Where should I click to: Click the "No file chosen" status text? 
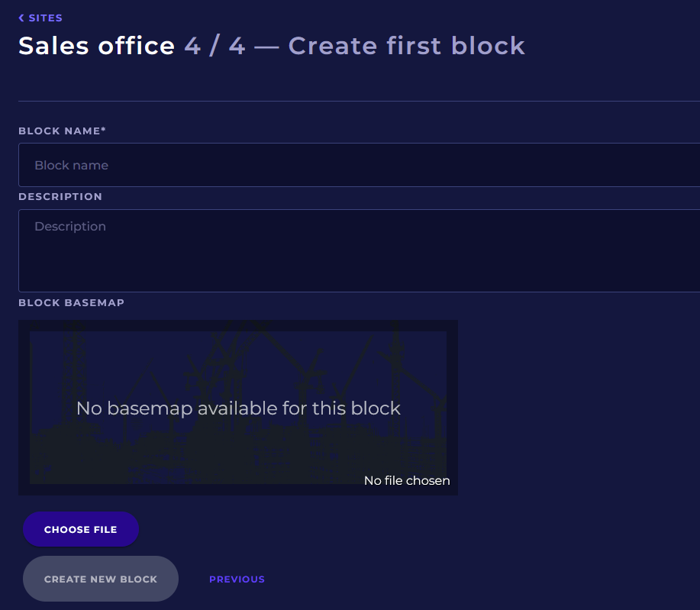coord(407,481)
